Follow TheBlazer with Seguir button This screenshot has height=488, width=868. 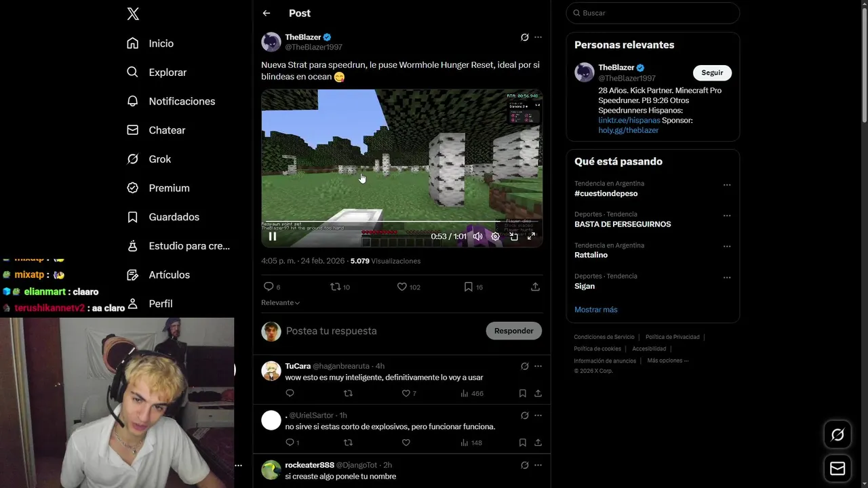click(x=712, y=73)
